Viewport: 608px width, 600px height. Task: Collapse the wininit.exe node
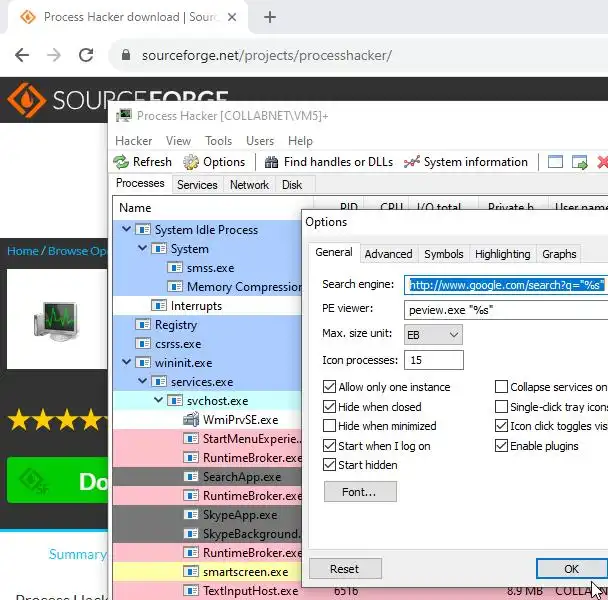[126, 362]
